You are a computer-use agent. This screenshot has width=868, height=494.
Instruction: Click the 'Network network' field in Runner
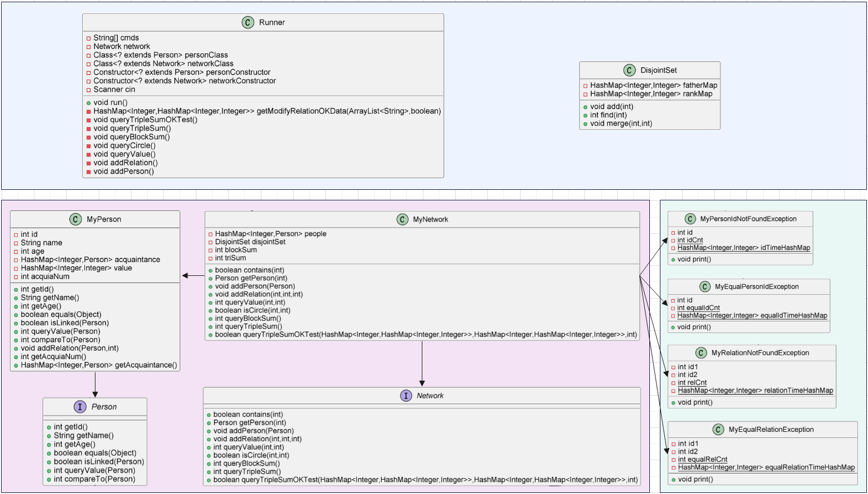coord(122,47)
